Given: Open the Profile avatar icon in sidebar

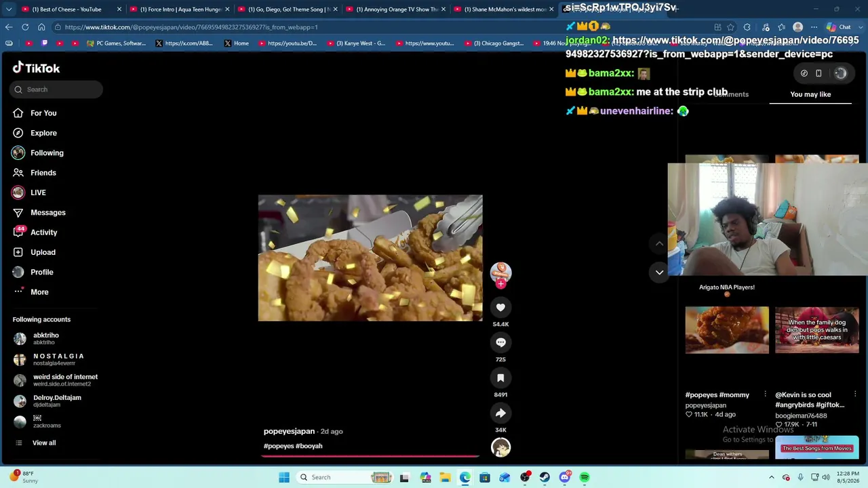Looking at the screenshot, I should click(18, 272).
